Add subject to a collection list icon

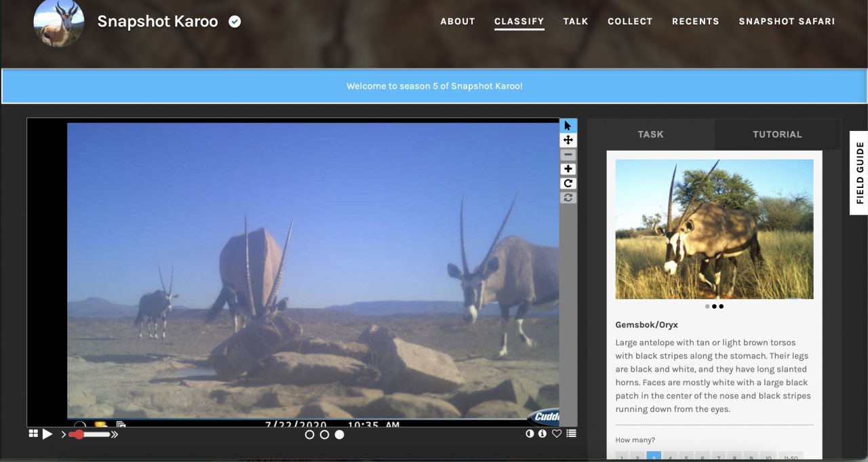click(572, 434)
